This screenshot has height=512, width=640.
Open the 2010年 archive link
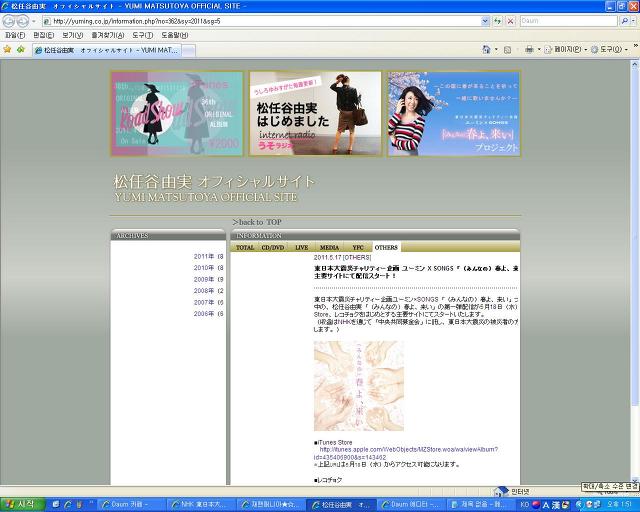point(208,268)
